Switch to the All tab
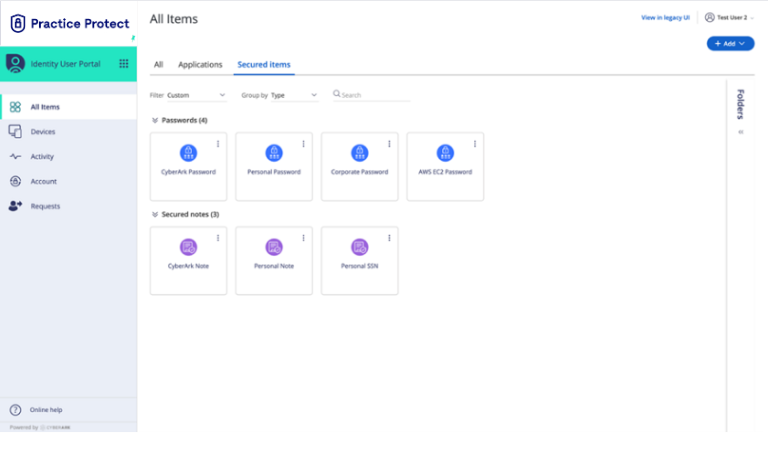Image resolution: width=768 pixels, height=453 pixels. pyautogui.click(x=158, y=64)
